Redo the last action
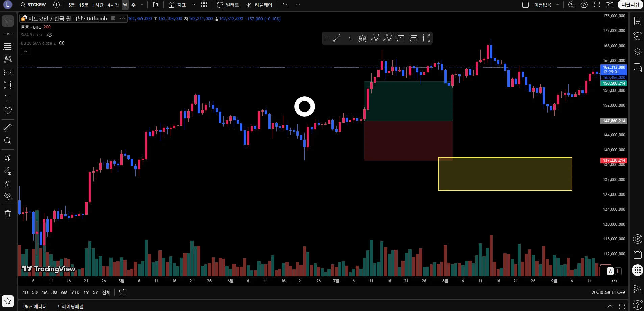644x311 pixels. coord(298,5)
